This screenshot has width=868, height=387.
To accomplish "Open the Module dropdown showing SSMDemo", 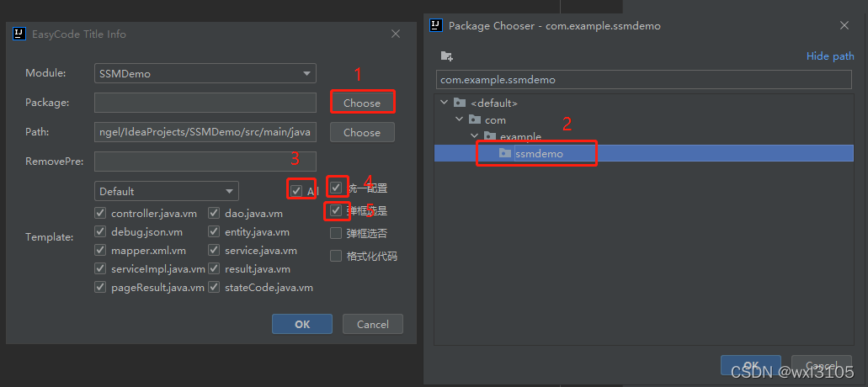I will click(205, 73).
